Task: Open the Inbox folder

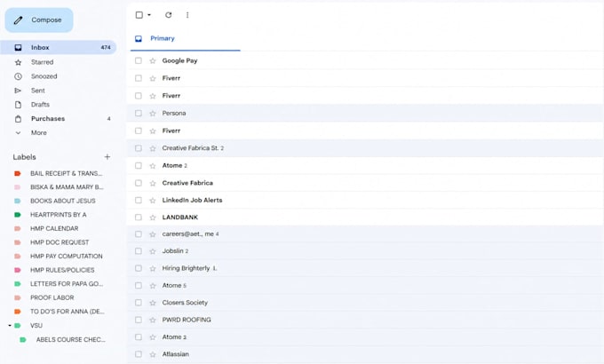Action: 58,47
